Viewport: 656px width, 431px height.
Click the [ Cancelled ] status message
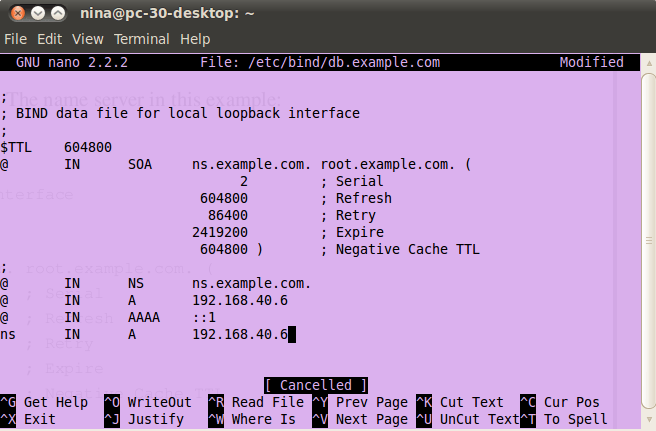point(316,385)
